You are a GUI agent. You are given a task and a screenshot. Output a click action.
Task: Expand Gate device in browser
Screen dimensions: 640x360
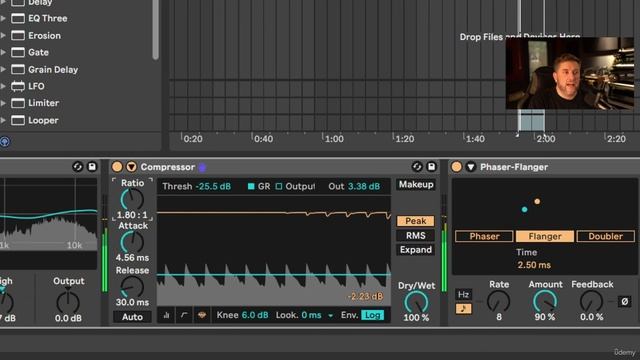[x=3, y=52]
